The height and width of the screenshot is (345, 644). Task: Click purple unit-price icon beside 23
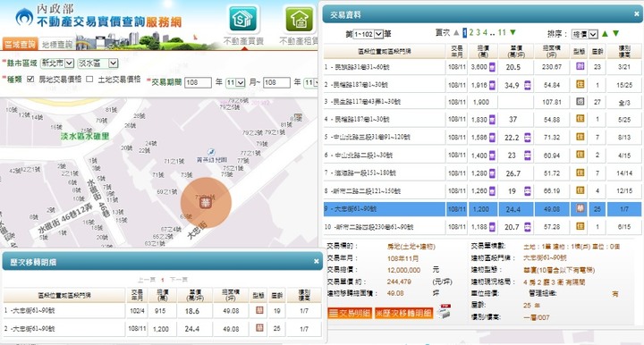click(x=528, y=155)
